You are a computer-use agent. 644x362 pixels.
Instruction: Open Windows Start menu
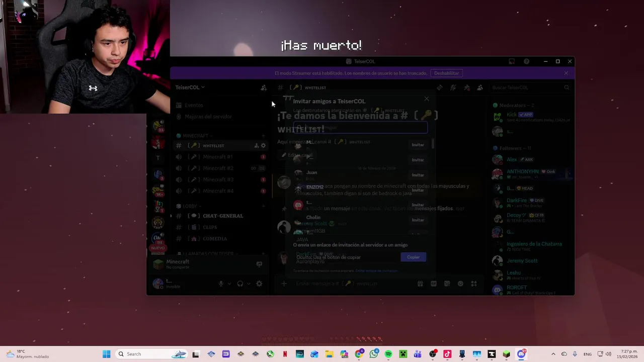tap(107, 354)
